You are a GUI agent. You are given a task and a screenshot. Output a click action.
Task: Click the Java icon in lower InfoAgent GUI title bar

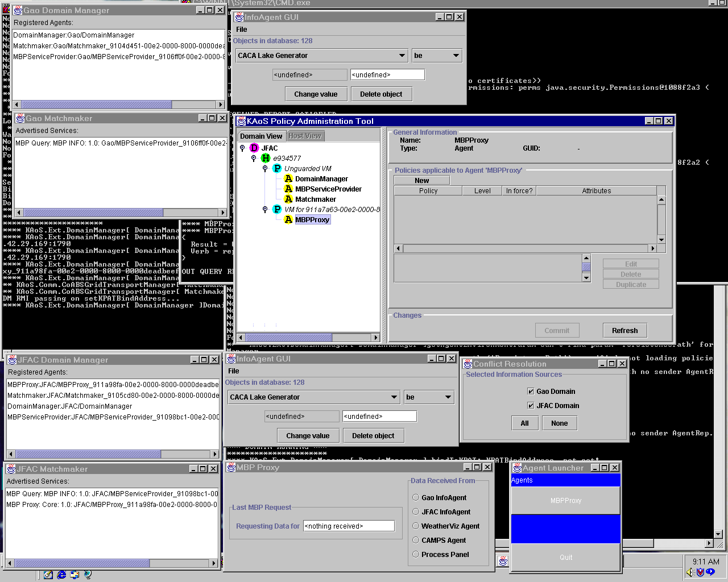tap(231, 359)
